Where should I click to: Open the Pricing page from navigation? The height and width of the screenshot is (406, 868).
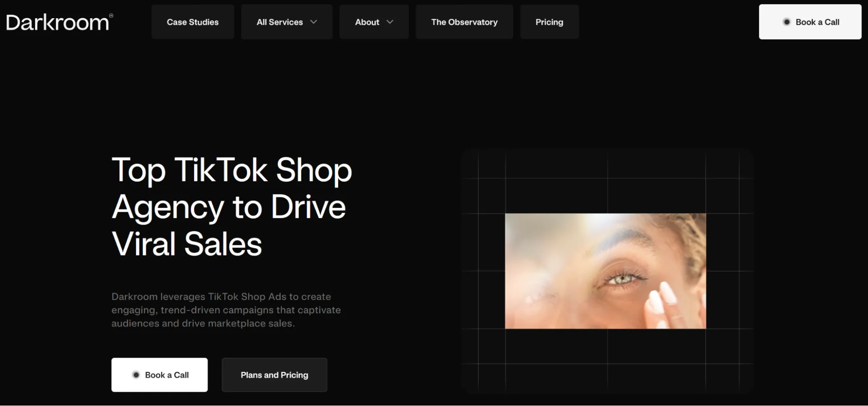549,22
